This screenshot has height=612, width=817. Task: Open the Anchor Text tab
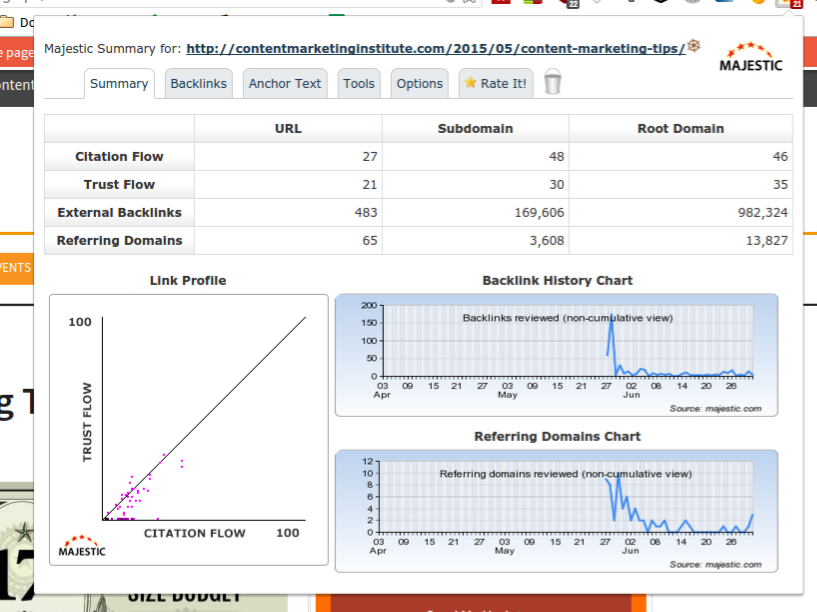tap(285, 83)
